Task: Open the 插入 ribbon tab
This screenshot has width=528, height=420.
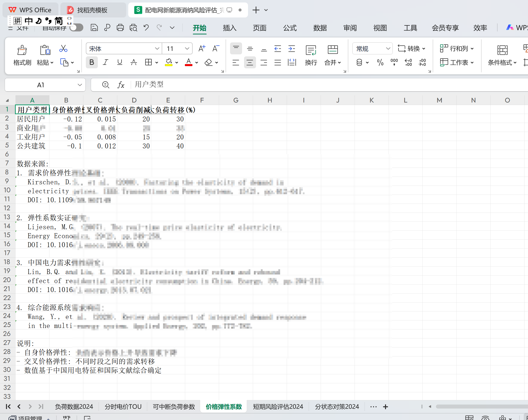Action: [x=229, y=28]
